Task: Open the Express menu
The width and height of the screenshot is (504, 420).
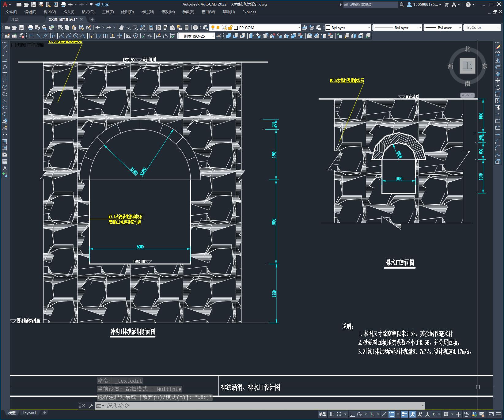Action: (x=249, y=12)
